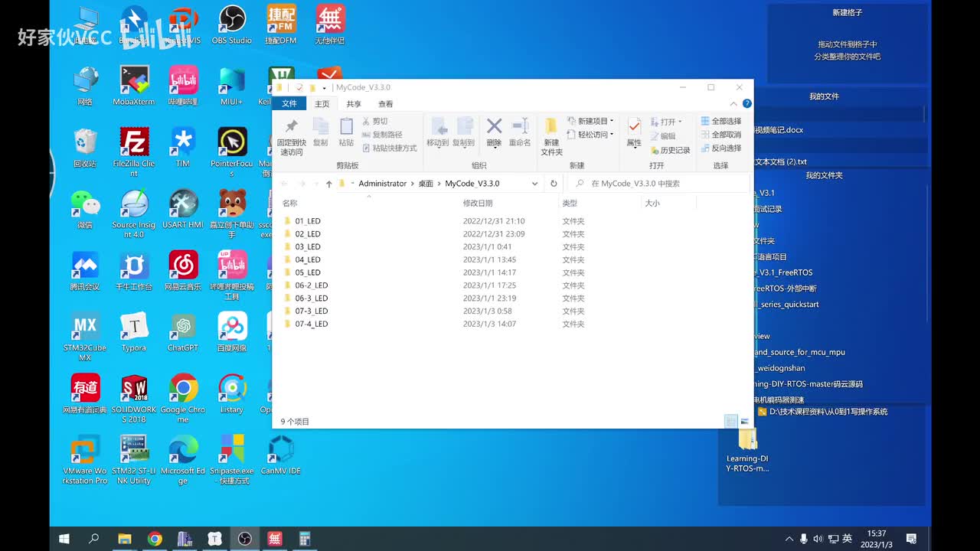Screen dimensions: 980x551
Task: Refresh the MyCode_V3.3.0 folder view
Action: [554, 184]
